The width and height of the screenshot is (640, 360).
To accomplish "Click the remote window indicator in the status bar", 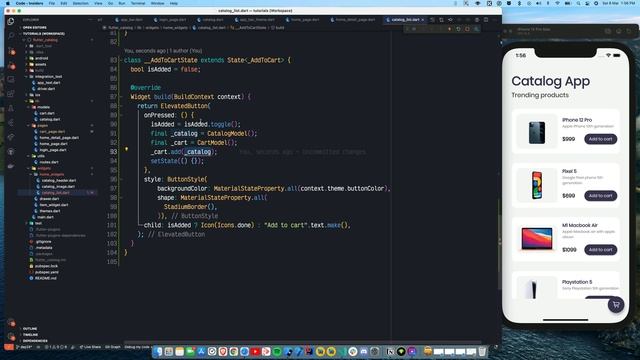I will [9, 347].
